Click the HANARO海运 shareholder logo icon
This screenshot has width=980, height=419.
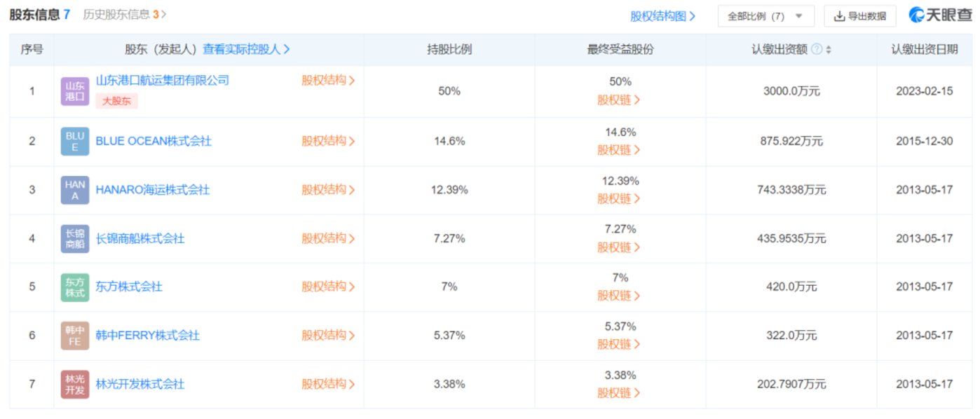74,190
